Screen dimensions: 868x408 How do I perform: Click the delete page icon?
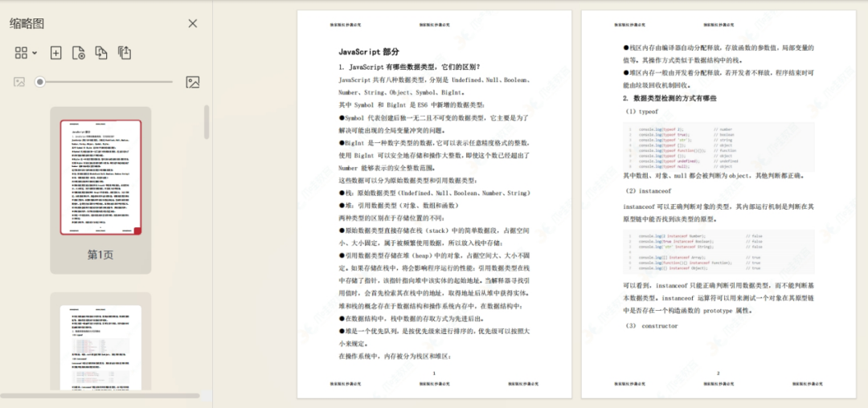coord(79,53)
